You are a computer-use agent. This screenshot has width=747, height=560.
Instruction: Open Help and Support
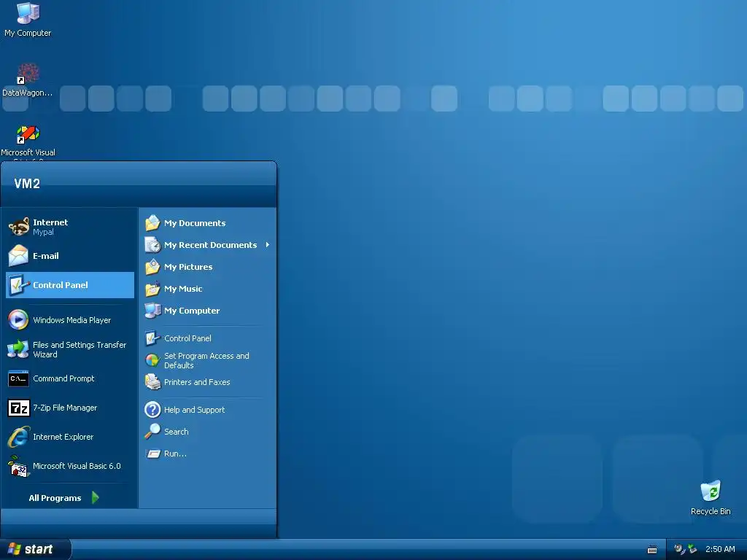pyautogui.click(x=208, y=410)
